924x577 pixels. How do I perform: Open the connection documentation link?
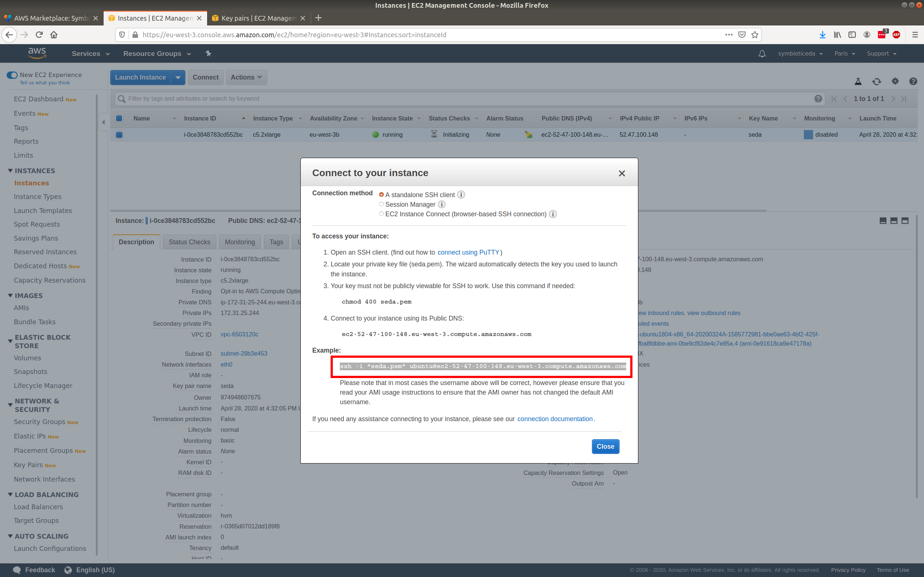(x=555, y=419)
